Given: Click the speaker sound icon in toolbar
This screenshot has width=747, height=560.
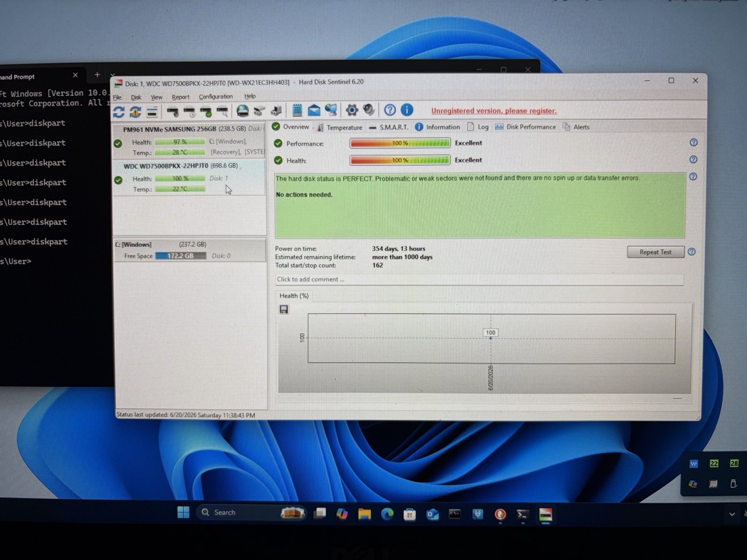Looking at the screenshot, I should tap(369, 110).
